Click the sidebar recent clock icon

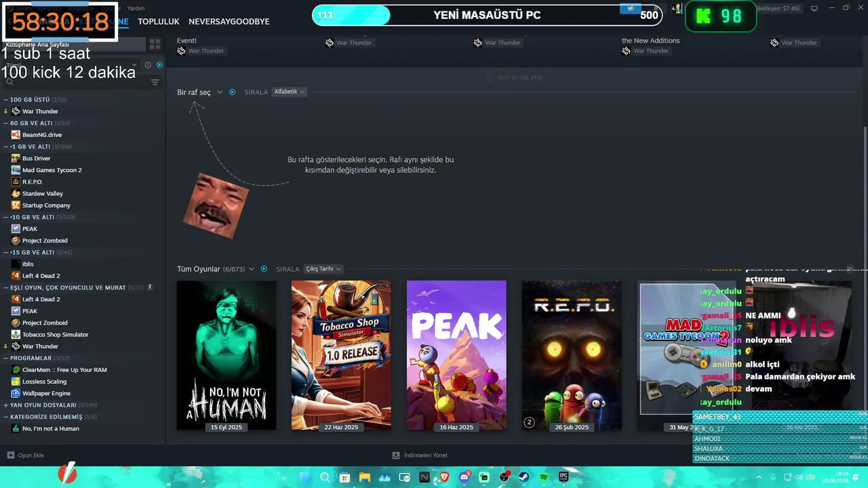pyautogui.click(x=148, y=65)
